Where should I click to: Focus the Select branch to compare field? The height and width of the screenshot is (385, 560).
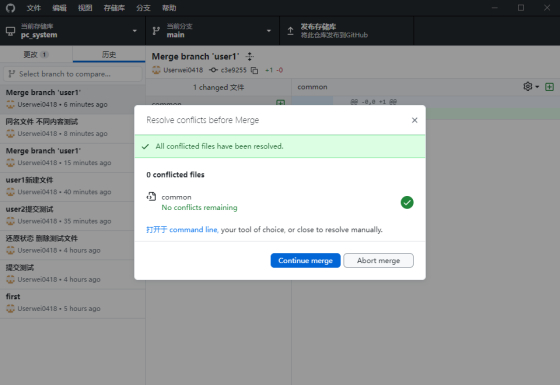[73, 74]
